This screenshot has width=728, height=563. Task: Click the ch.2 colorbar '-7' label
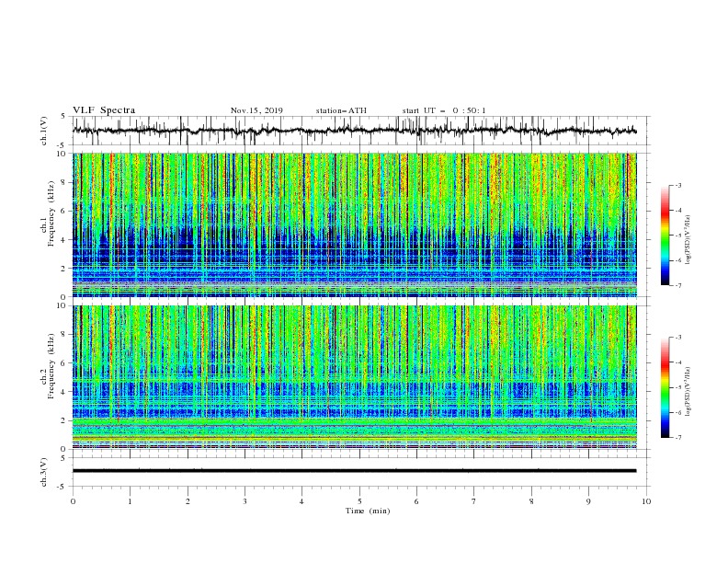pyautogui.click(x=677, y=437)
